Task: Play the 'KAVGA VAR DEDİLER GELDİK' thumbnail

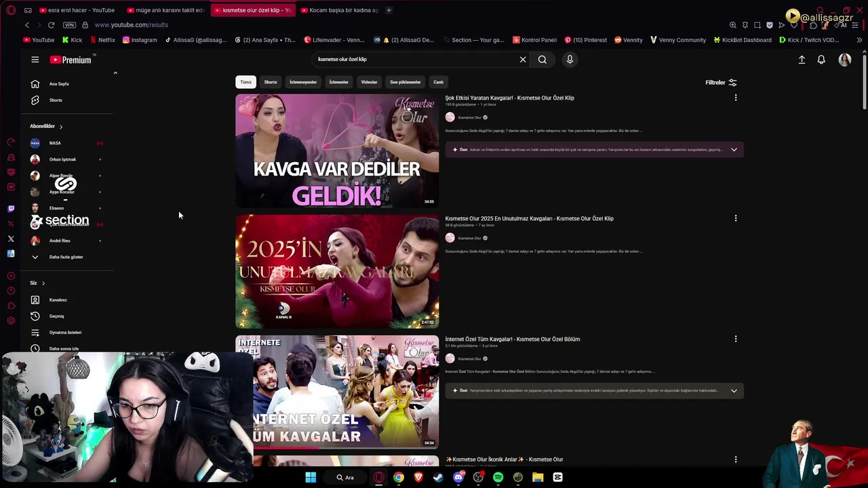Action: coord(337,151)
